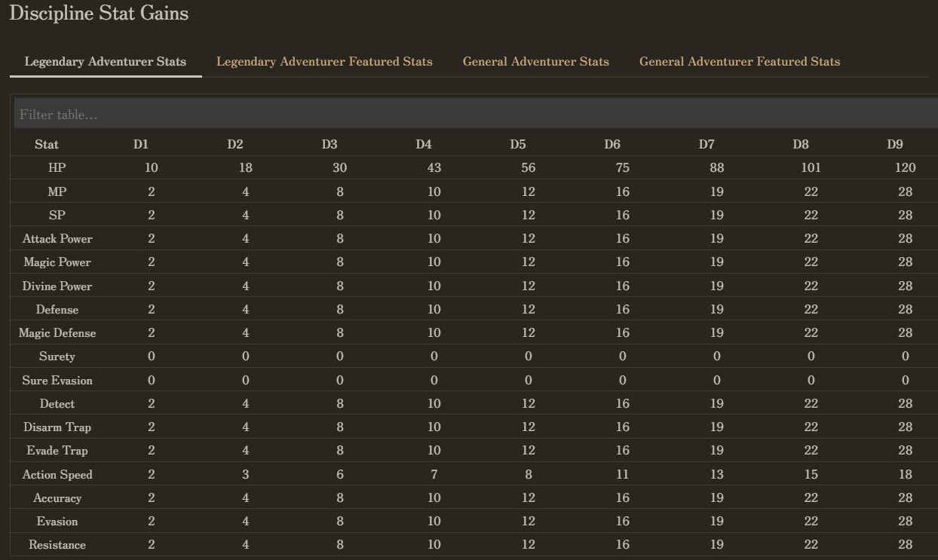
Task: Switch to Legendary Adventurer Stats tab
Action: click(106, 62)
